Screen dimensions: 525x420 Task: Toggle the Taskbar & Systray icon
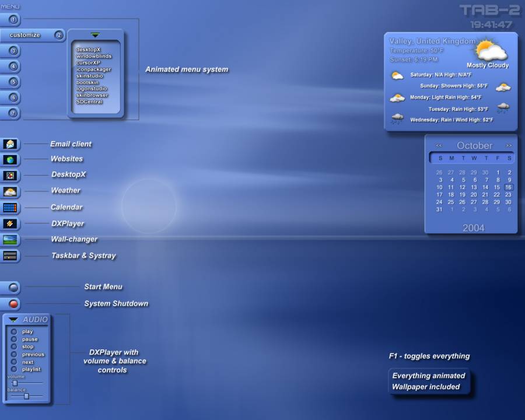10,256
